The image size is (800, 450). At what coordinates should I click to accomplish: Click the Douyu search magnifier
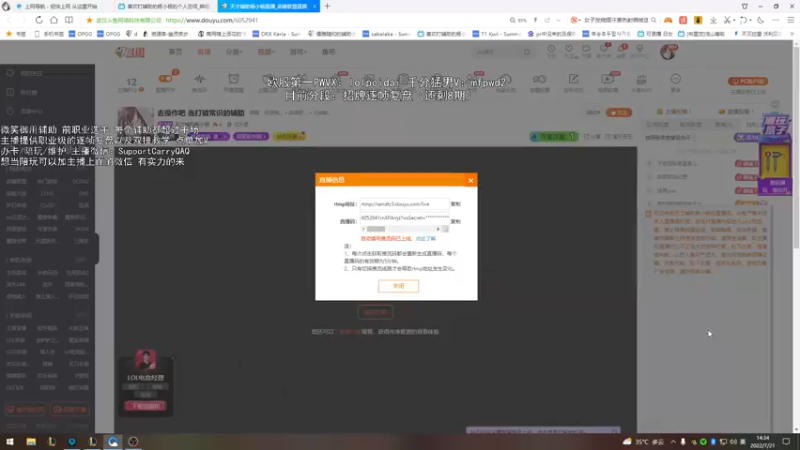pos(527,52)
